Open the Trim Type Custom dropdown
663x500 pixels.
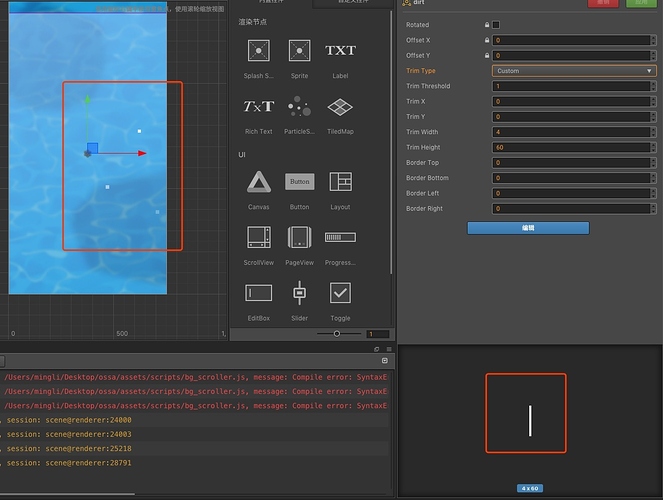coord(574,71)
